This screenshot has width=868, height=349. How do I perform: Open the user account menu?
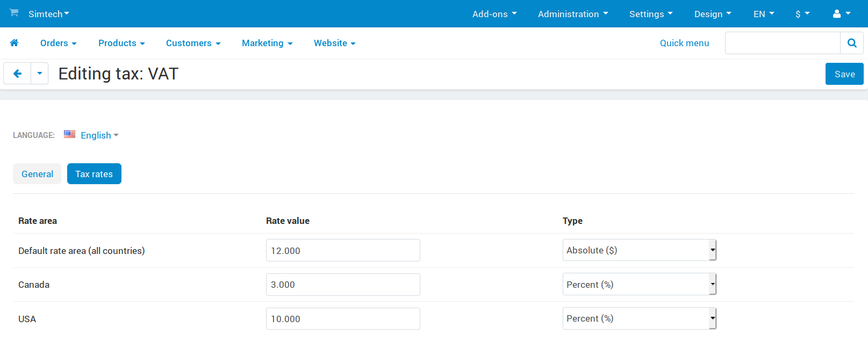click(842, 14)
